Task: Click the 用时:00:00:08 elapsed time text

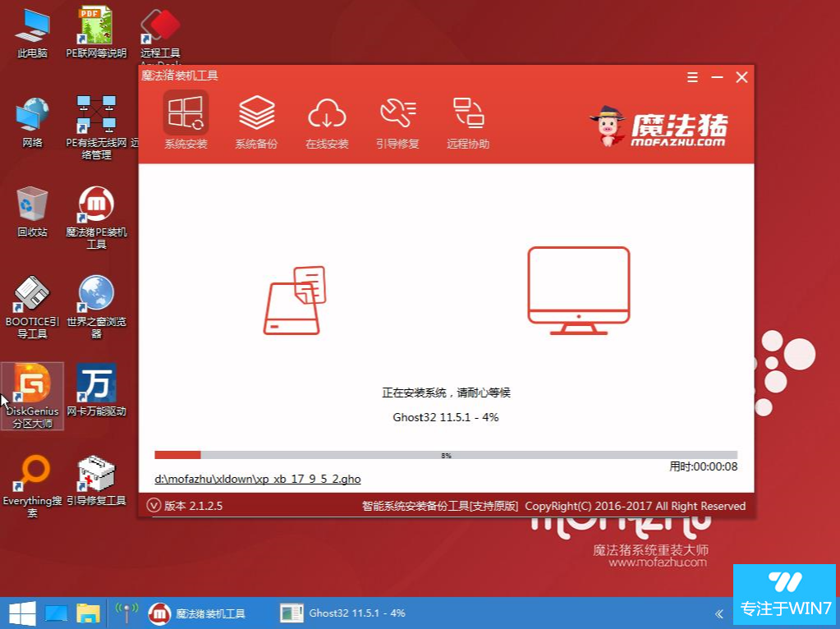Action: 703,466
